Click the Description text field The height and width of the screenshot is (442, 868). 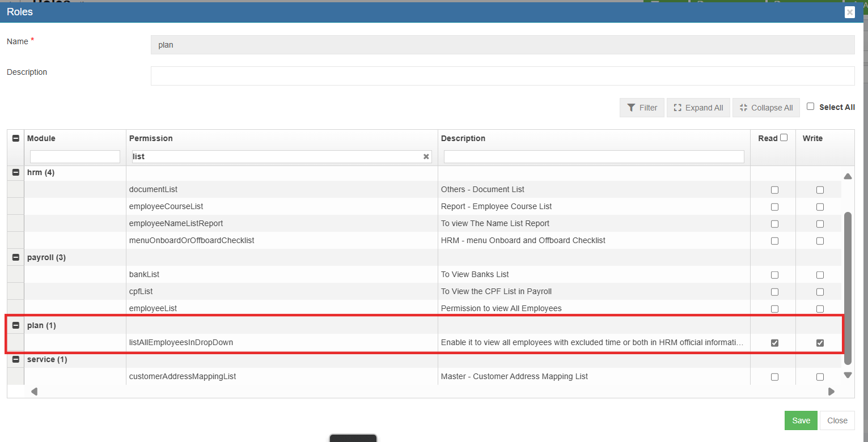[502, 76]
